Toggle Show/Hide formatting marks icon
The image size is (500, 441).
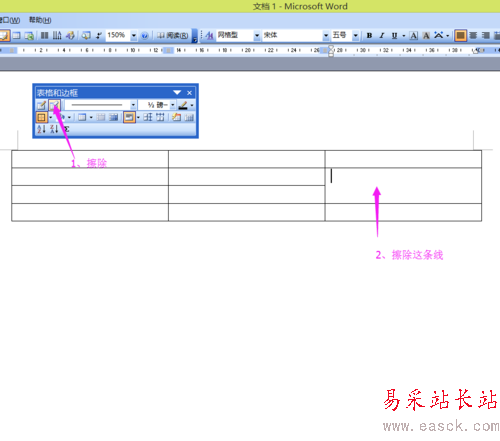(x=99, y=35)
